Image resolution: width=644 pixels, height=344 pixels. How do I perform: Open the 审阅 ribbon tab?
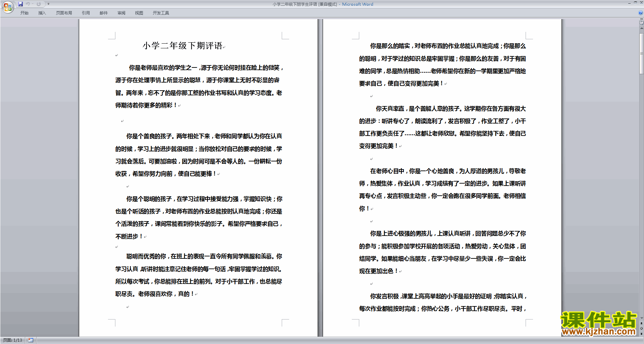(x=121, y=13)
